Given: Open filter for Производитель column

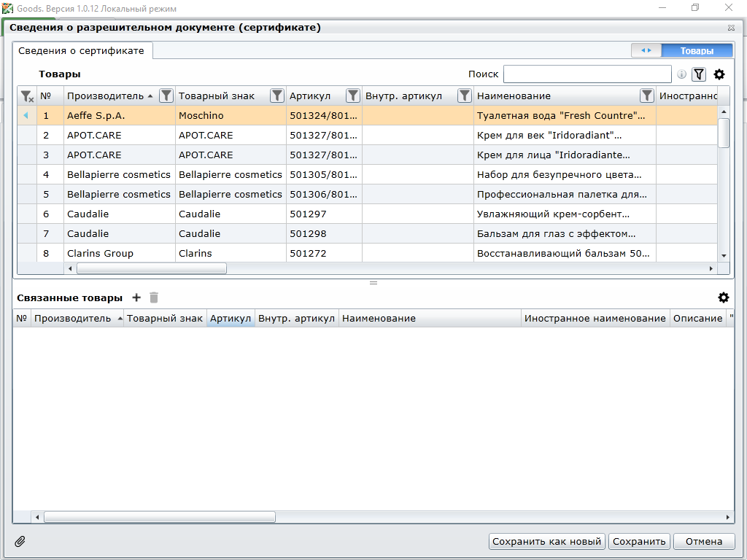Looking at the screenshot, I should (166, 96).
